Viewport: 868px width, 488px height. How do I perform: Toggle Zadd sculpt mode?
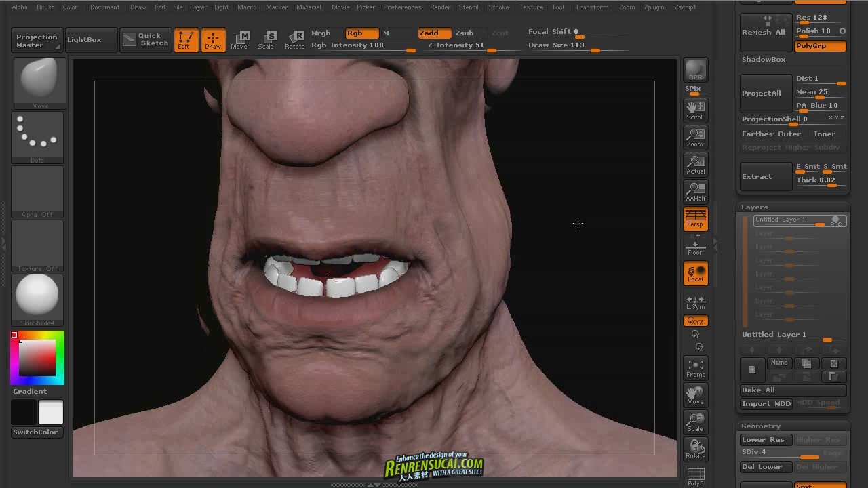pos(435,33)
